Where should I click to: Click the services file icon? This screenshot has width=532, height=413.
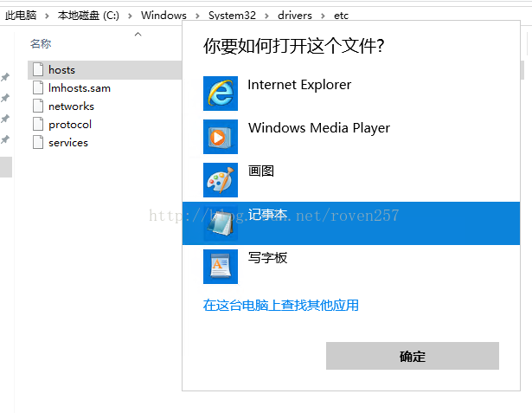click(38, 142)
